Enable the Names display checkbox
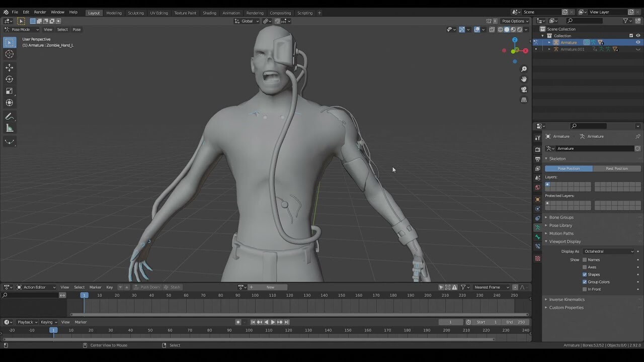This screenshot has width=644, height=362. pyautogui.click(x=585, y=260)
